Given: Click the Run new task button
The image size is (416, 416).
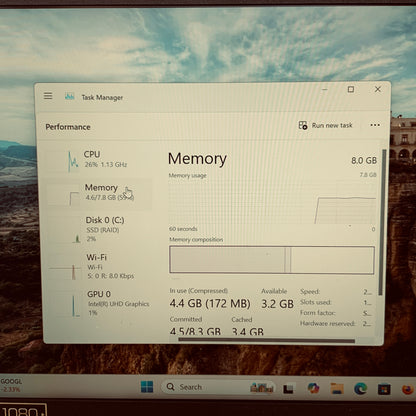Looking at the screenshot, I should [325, 125].
